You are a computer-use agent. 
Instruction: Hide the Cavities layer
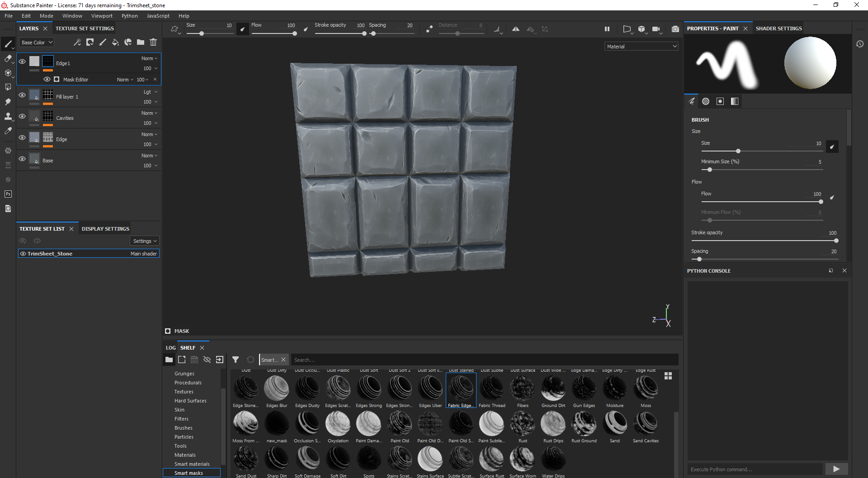click(x=22, y=116)
